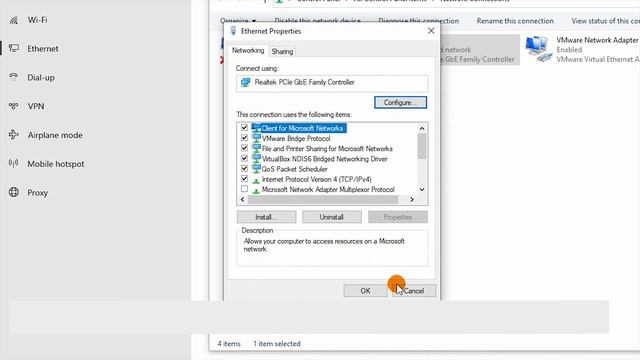Click scroll right arrow under items list
The height and width of the screenshot is (360, 640).
click(x=412, y=200)
